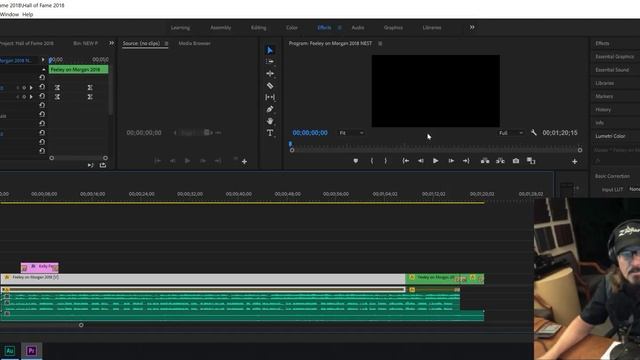Click Premiere Pro taskbar icon
Viewport: 640px width, 360px height.
pyautogui.click(x=31, y=351)
